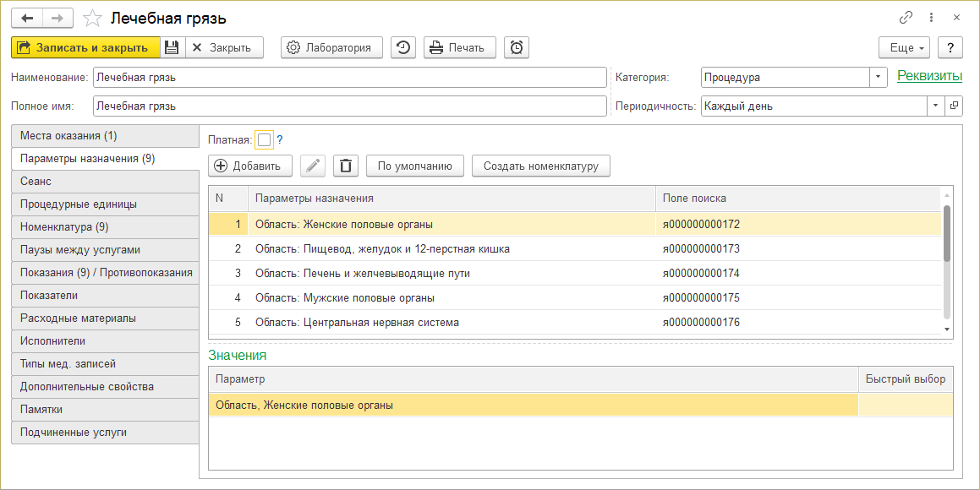Viewport: 980px width, 490px height.
Task: Open the Реквизиты link
Action: (929, 76)
